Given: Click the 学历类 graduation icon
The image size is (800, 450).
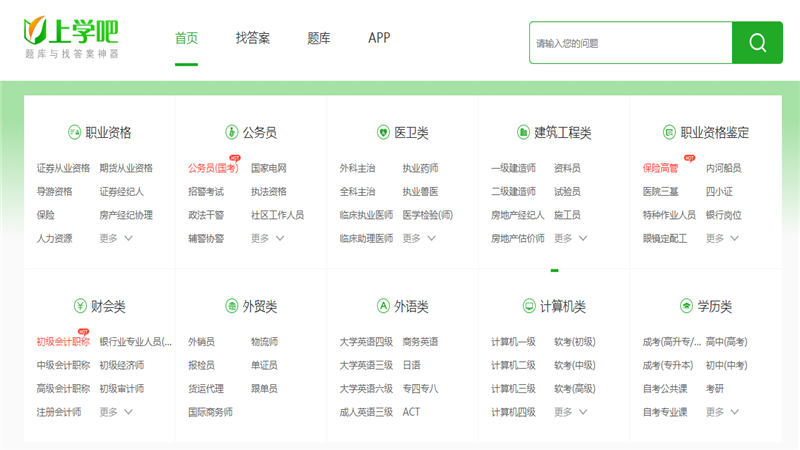Looking at the screenshot, I should point(687,306).
